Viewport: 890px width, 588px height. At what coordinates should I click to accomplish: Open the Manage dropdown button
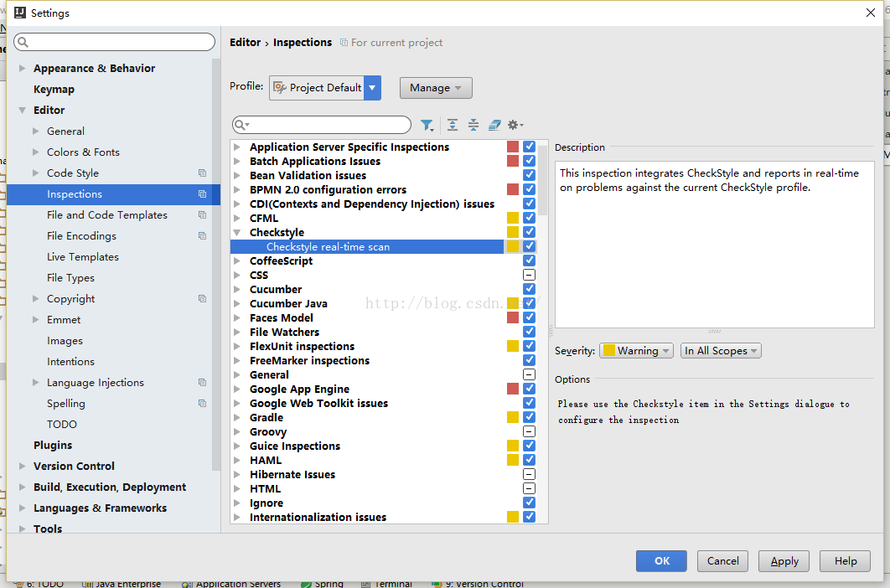[x=435, y=88]
